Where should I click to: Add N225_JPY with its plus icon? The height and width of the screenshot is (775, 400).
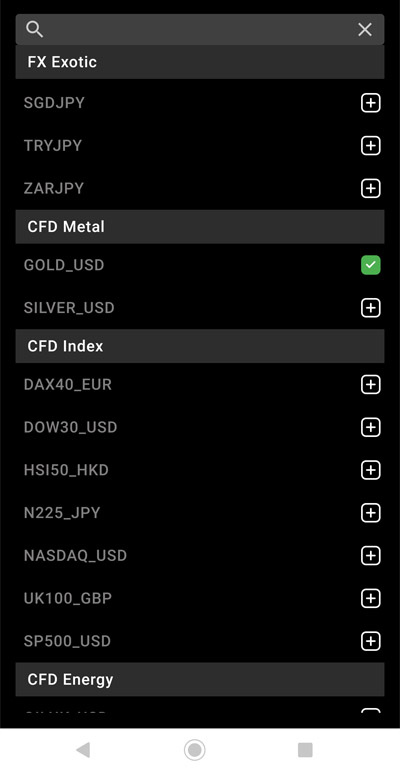click(x=370, y=513)
